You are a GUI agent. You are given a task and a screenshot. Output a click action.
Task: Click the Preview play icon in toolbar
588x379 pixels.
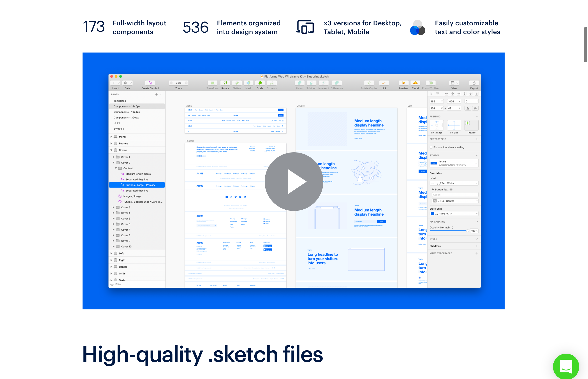click(403, 83)
